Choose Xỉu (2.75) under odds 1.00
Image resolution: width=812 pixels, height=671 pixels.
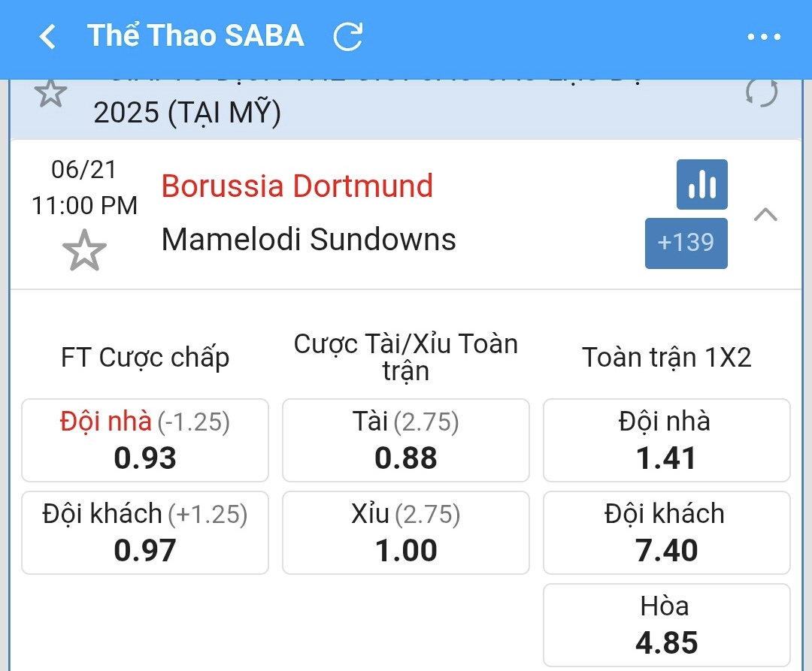406,533
